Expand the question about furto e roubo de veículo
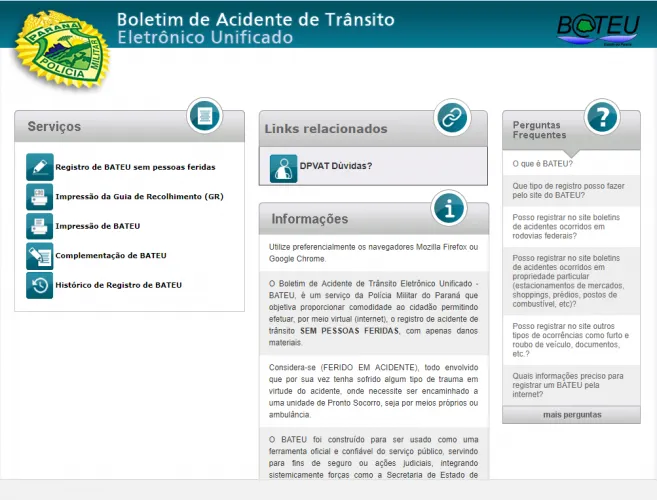The image size is (657, 500). tap(572, 340)
